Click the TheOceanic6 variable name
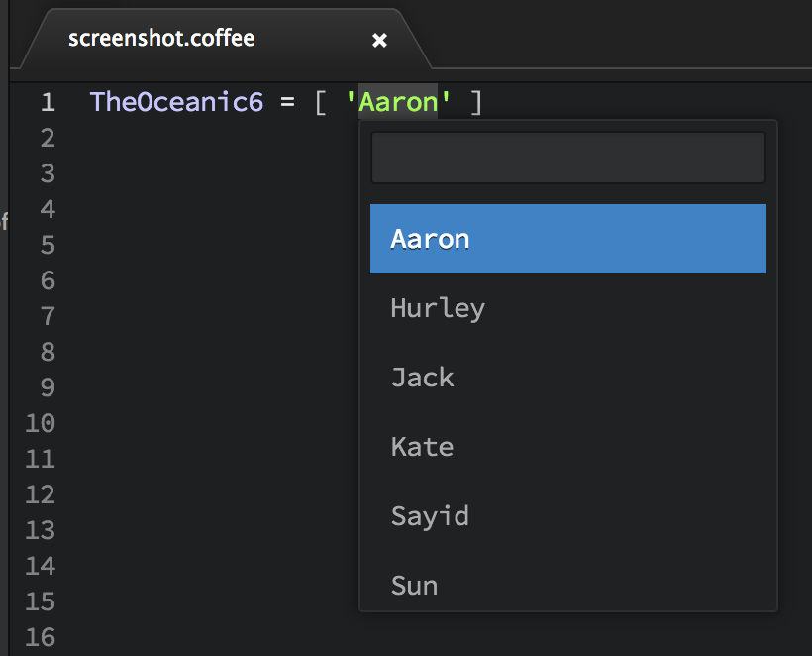This screenshot has height=656, width=812. (176, 101)
